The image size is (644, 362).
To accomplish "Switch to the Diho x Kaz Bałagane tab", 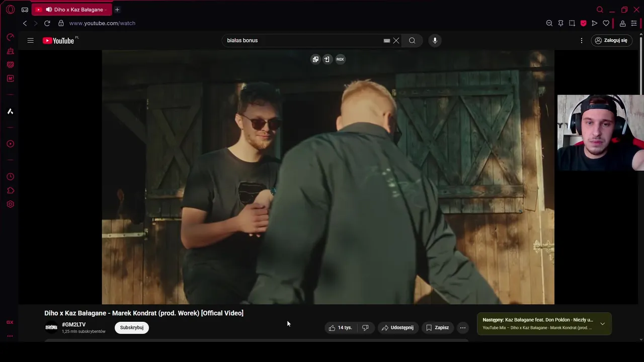I will tap(71, 10).
